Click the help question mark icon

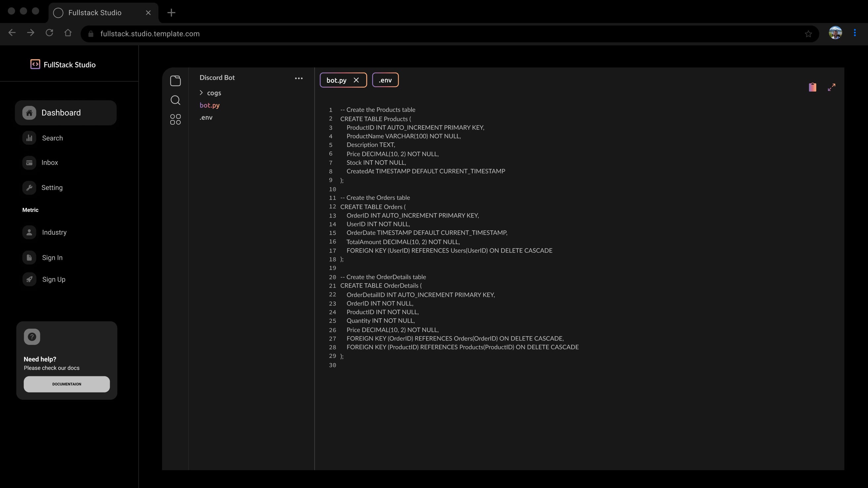pos(32,337)
